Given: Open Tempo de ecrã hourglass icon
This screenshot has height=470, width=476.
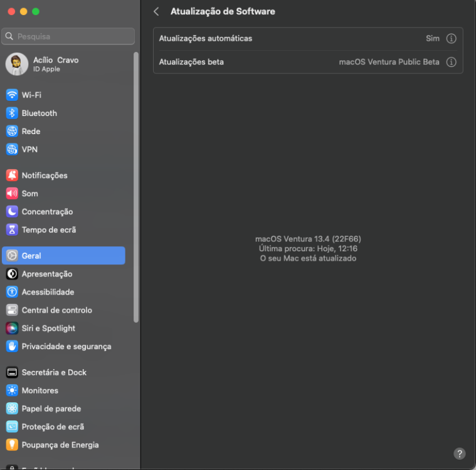Looking at the screenshot, I should [12, 230].
